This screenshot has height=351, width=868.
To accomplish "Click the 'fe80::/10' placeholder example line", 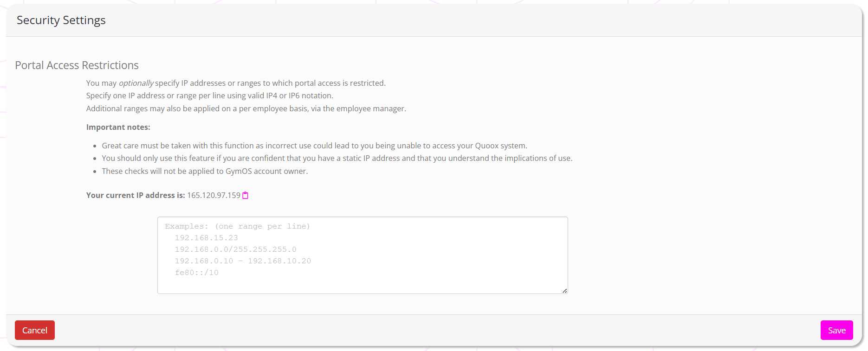I will pyautogui.click(x=196, y=273).
